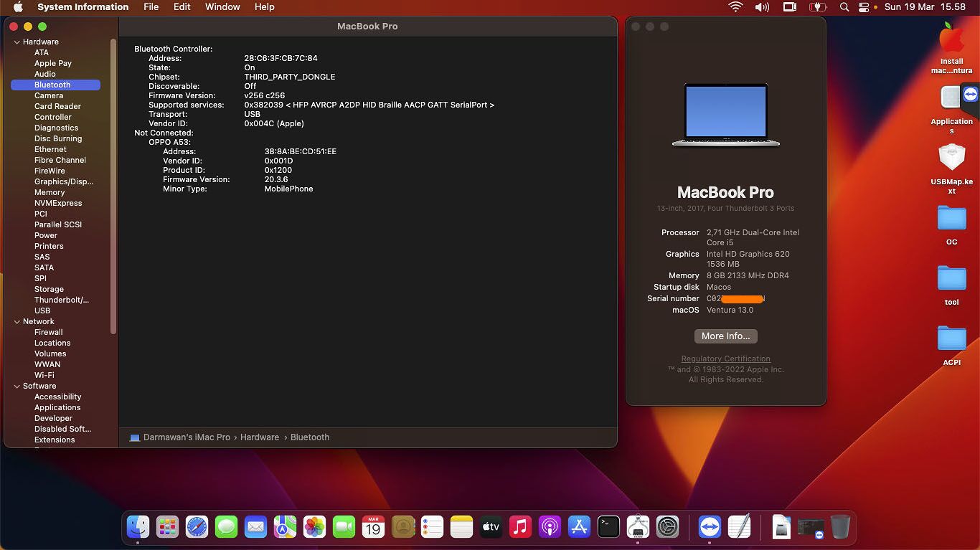
Task: Open the Window menu
Action: coord(222,7)
